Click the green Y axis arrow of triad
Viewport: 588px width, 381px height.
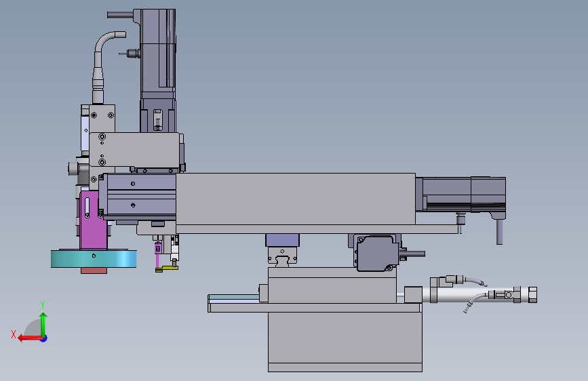[x=43, y=324]
